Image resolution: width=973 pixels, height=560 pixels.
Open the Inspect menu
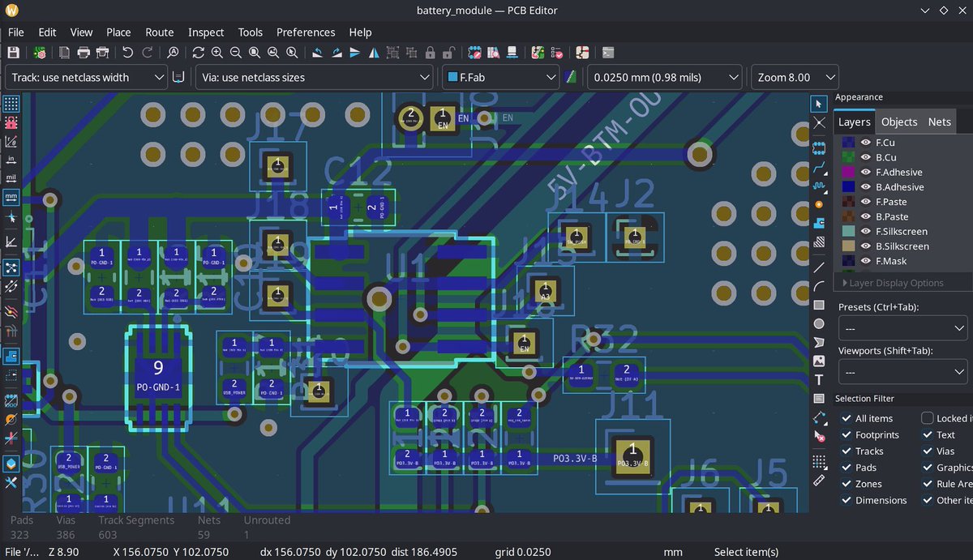tap(206, 32)
